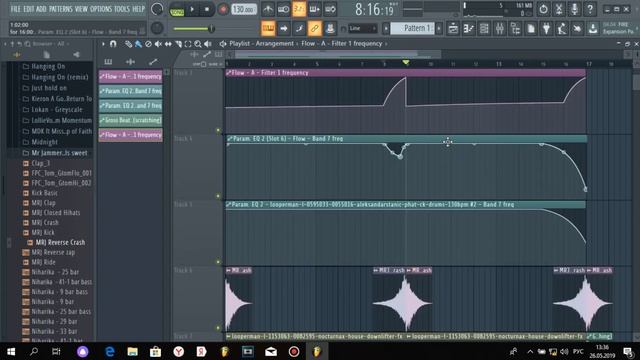Image resolution: width=640 pixels, height=360 pixels.
Task: Click the one-click audio recording microphone icon
Action: click(x=574, y=9)
